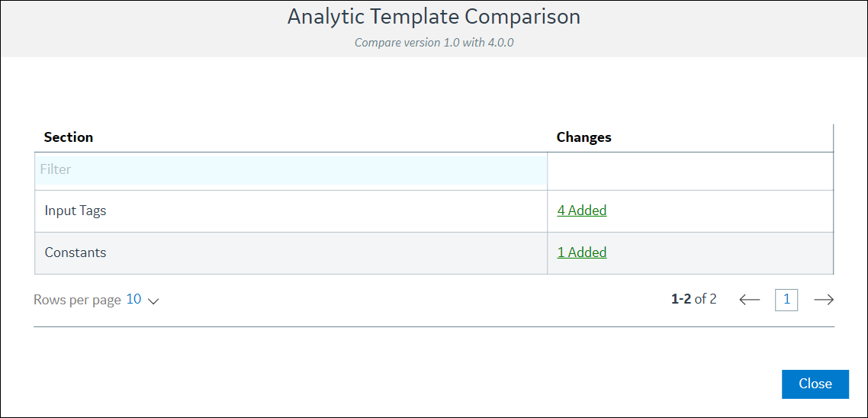Click the Analytic Template Comparison title
This screenshot has width=868, height=418.
pos(434,17)
